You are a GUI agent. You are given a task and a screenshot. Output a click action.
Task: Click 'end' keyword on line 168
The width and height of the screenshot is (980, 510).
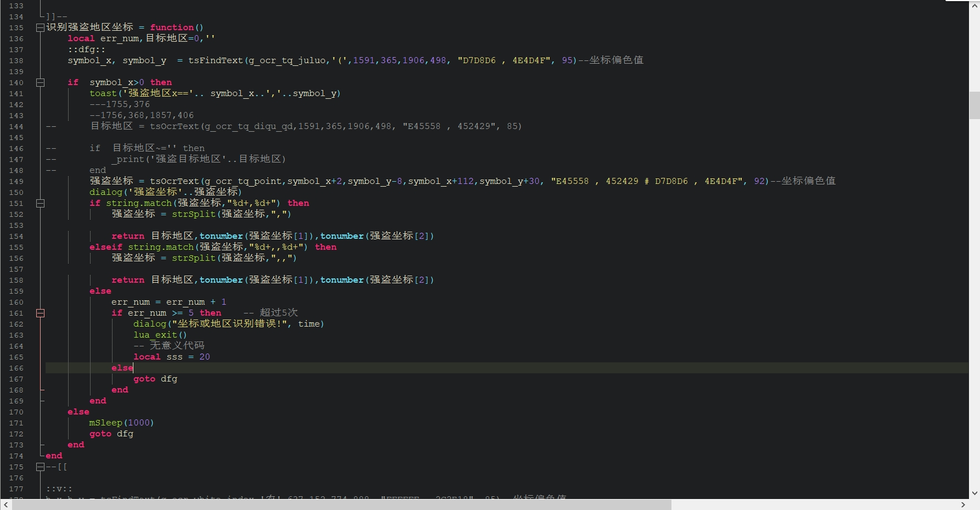click(120, 390)
